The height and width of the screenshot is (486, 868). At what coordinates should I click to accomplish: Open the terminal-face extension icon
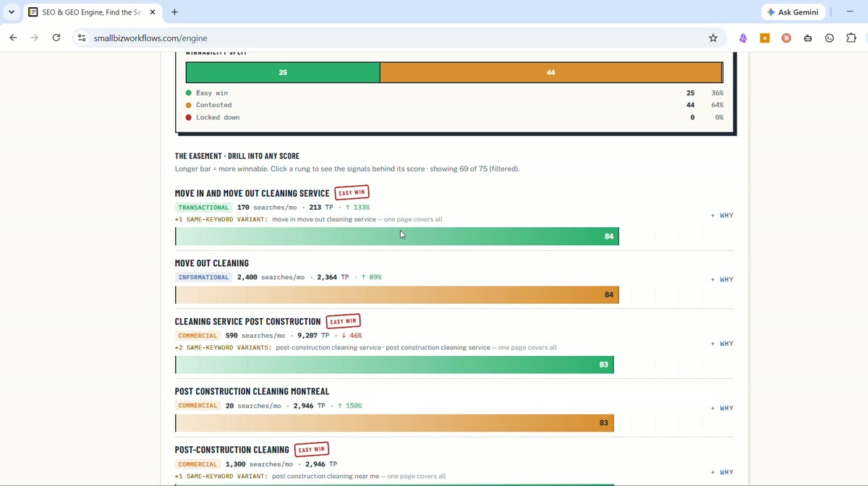[x=830, y=38]
